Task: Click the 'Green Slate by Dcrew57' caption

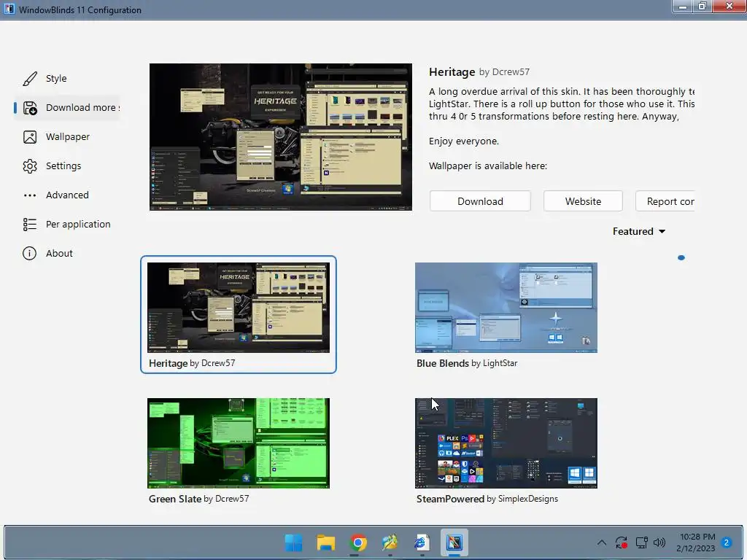Action: [x=198, y=499]
